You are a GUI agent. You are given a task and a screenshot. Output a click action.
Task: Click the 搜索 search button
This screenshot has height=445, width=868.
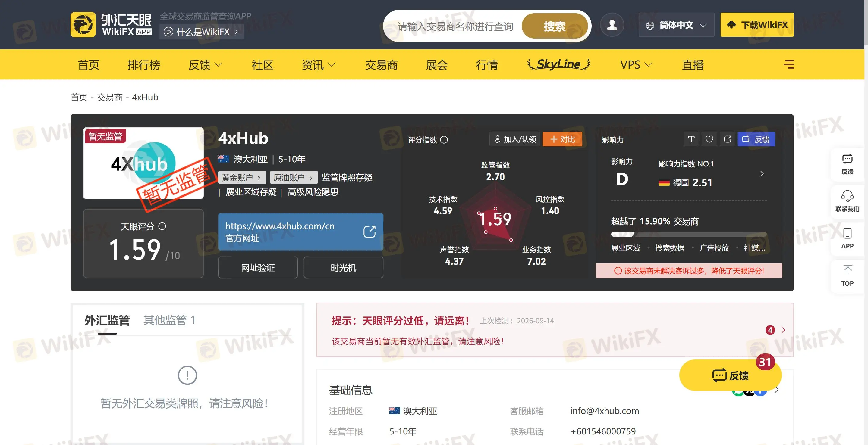(554, 26)
